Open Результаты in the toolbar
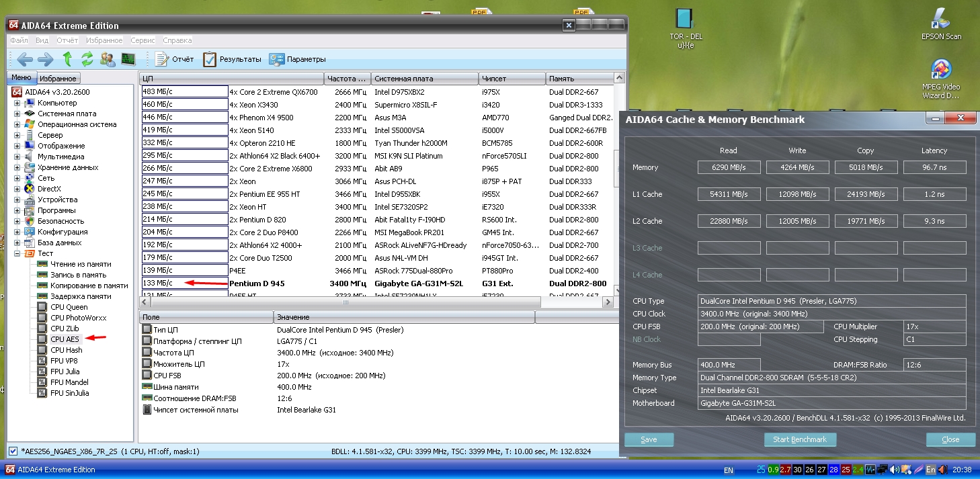The width and height of the screenshot is (980, 479). pos(232,59)
